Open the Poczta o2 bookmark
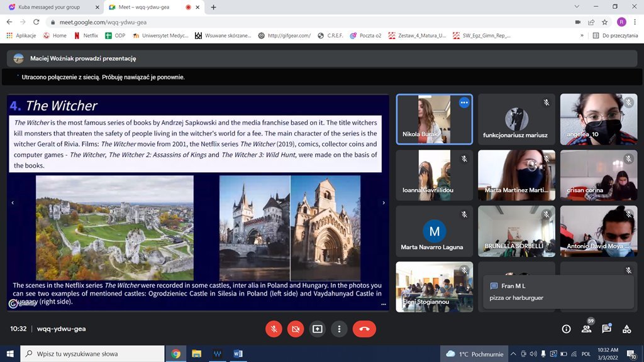644x362 pixels. point(365,36)
